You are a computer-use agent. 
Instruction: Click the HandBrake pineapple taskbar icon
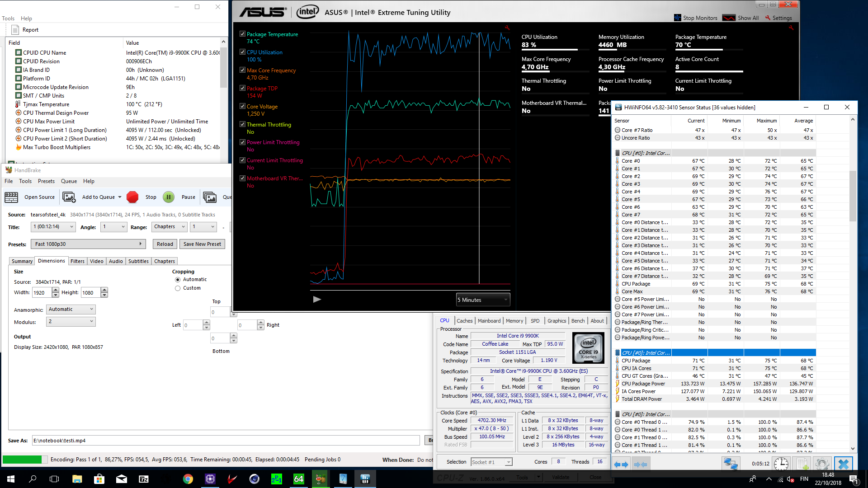(x=321, y=479)
